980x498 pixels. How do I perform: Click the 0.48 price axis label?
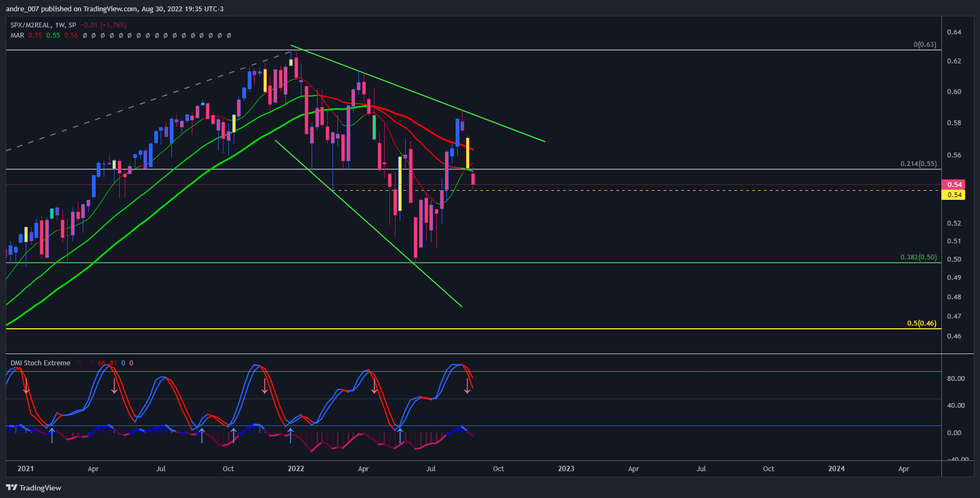[954, 297]
